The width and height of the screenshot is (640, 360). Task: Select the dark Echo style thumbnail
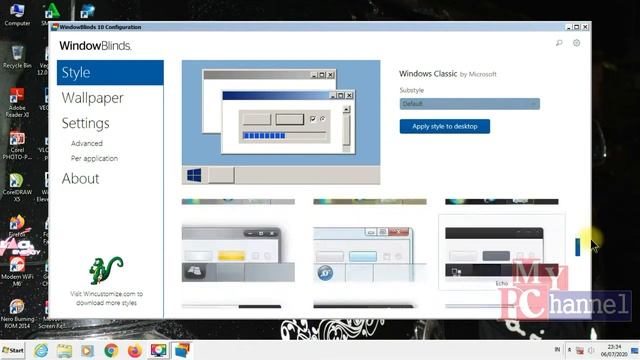click(502, 252)
